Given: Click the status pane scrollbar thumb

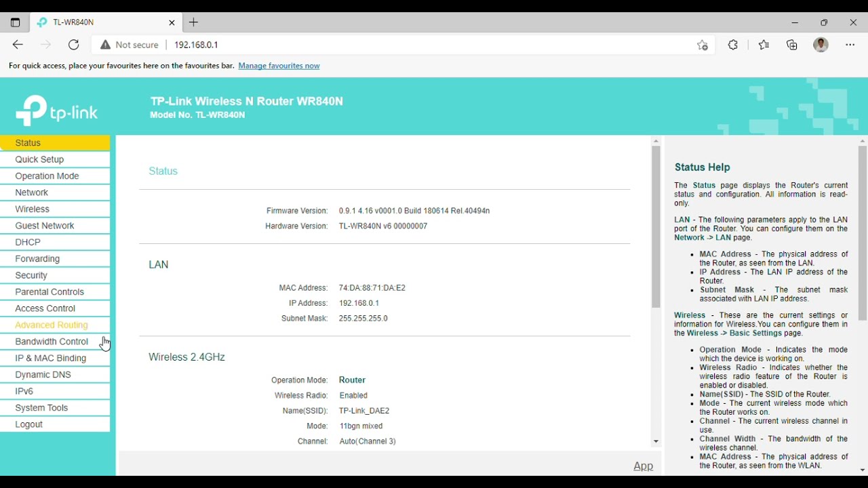Looking at the screenshot, I should tap(656, 228).
